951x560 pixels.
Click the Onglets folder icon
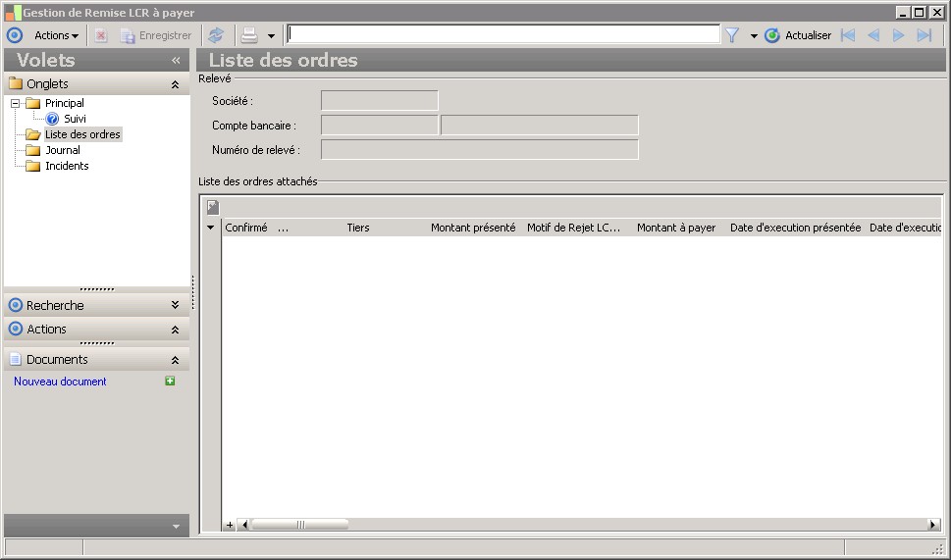[x=16, y=83]
